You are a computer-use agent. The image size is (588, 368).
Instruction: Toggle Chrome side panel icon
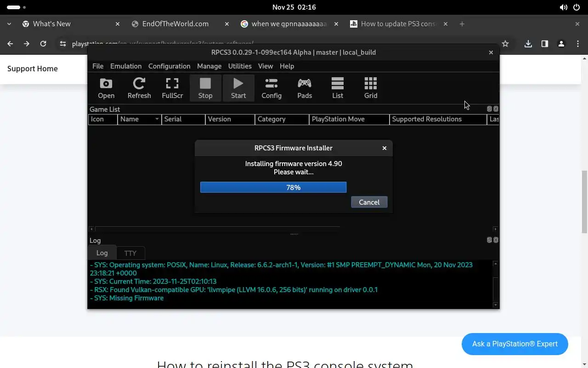545,44
